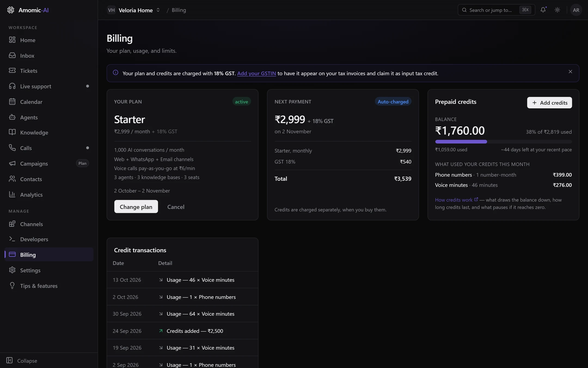The width and height of the screenshot is (588, 368).
Task: Click the Auto-charged badge
Action: (x=393, y=102)
